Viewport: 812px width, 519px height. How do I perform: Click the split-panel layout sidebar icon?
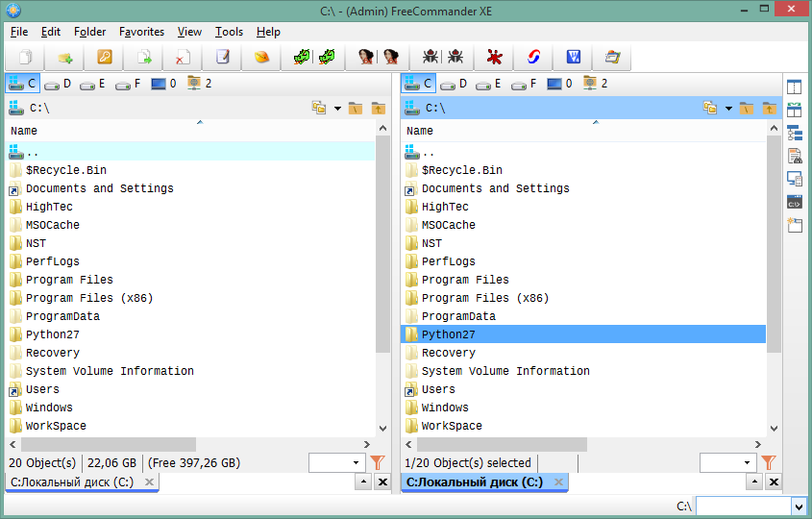coord(794,87)
